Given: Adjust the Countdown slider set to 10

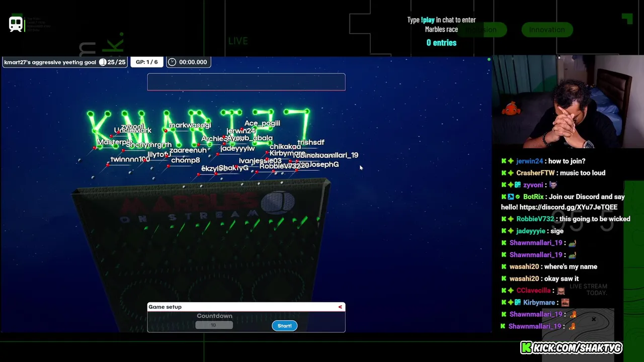Looking at the screenshot, I should tap(214, 325).
